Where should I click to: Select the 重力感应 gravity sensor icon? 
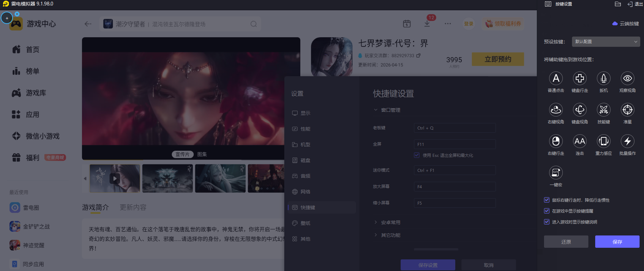click(603, 141)
